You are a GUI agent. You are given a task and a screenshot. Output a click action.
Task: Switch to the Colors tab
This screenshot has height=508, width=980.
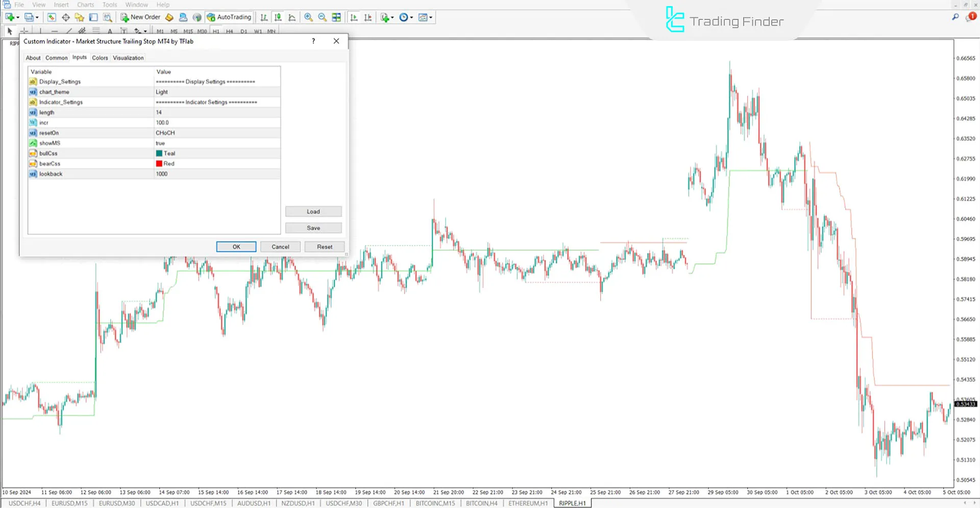click(x=100, y=58)
